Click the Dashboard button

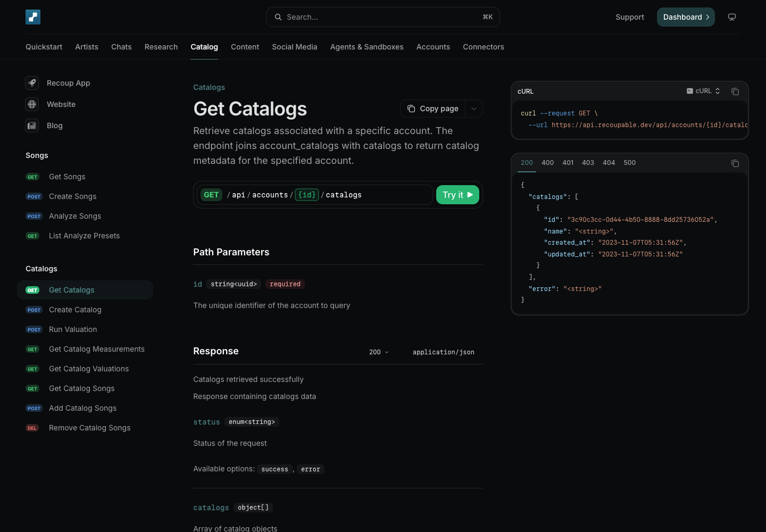coord(686,17)
